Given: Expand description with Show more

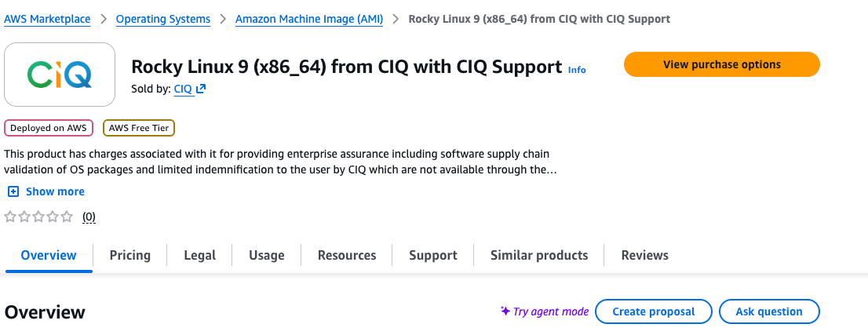Looking at the screenshot, I should tap(55, 191).
